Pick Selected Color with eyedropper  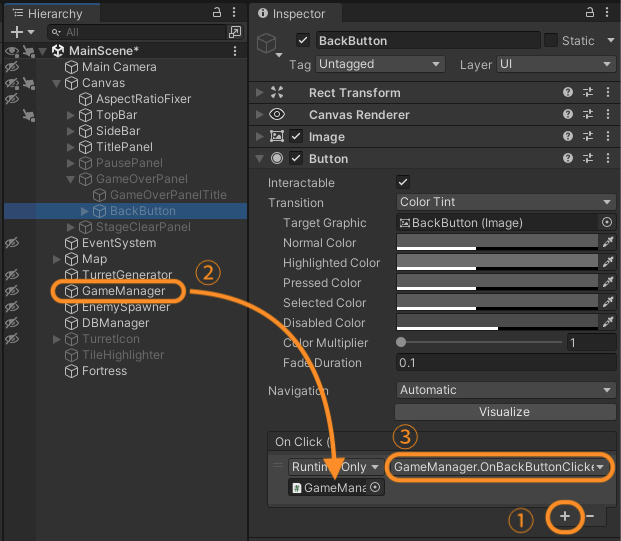tap(608, 302)
